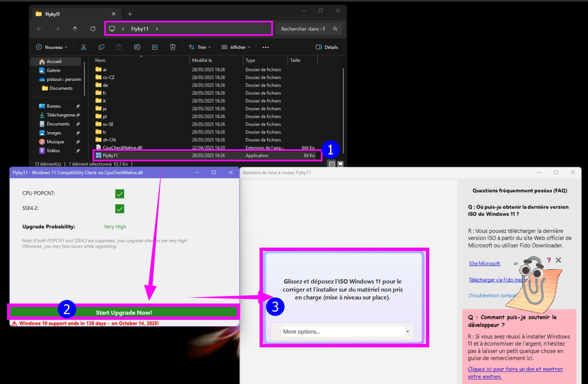Image resolution: width=588 pixels, height=384 pixels.
Task: Click chevron after Flyby11 in address bar
Action: [x=157, y=29]
